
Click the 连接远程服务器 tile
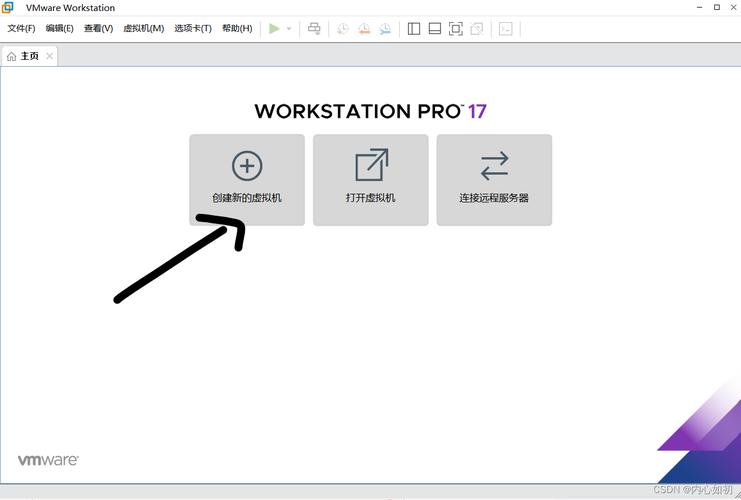tap(494, 180)
